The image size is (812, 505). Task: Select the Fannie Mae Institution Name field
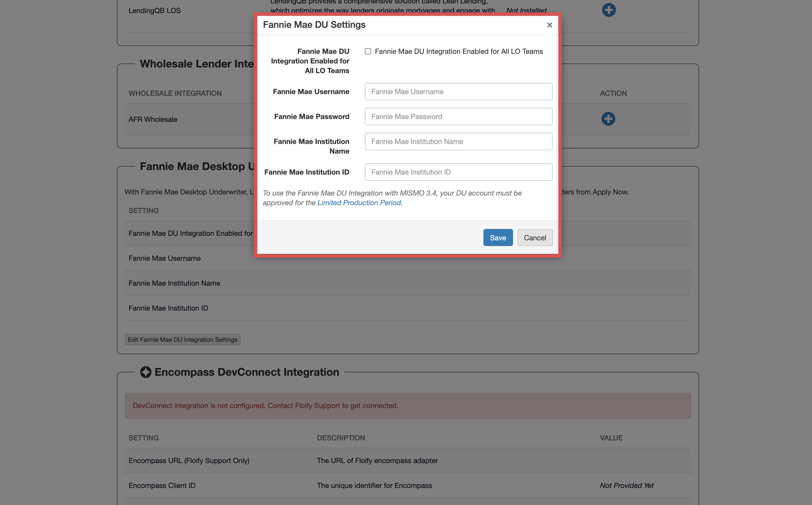pos(458,142)
